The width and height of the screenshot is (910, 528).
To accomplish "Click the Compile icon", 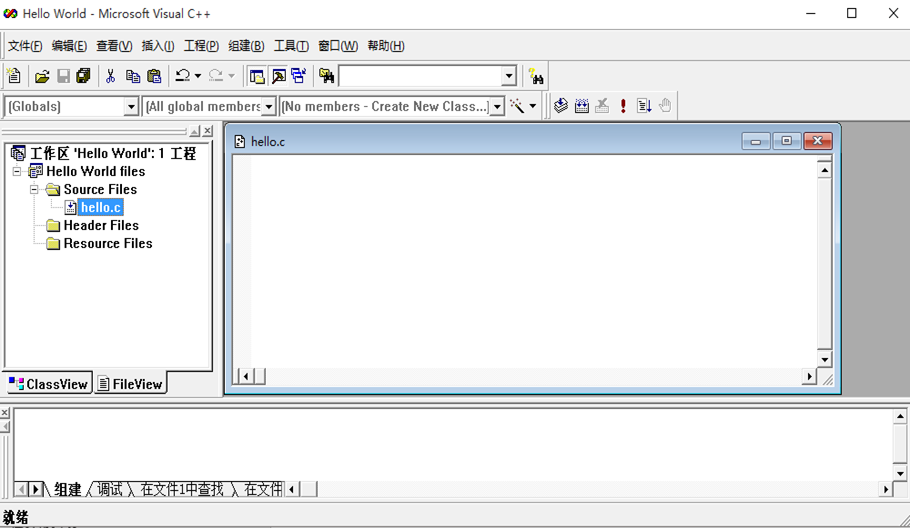I will [561, 106].
